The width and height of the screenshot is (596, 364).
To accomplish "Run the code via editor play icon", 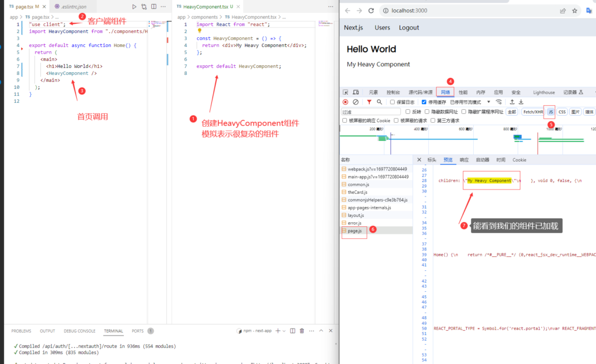I will tap(134, 6).
